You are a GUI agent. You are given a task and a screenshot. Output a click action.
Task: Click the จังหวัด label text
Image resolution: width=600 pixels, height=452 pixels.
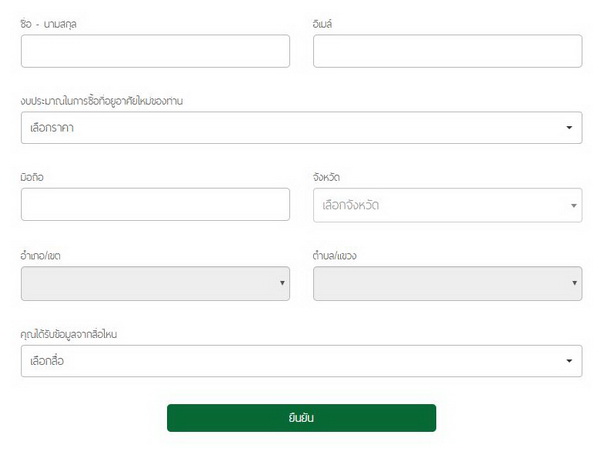(x=327, y=178)
